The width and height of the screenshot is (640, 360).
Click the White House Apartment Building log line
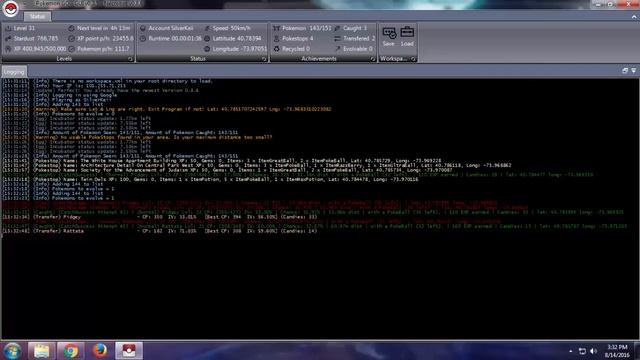[x=222, y=161]
